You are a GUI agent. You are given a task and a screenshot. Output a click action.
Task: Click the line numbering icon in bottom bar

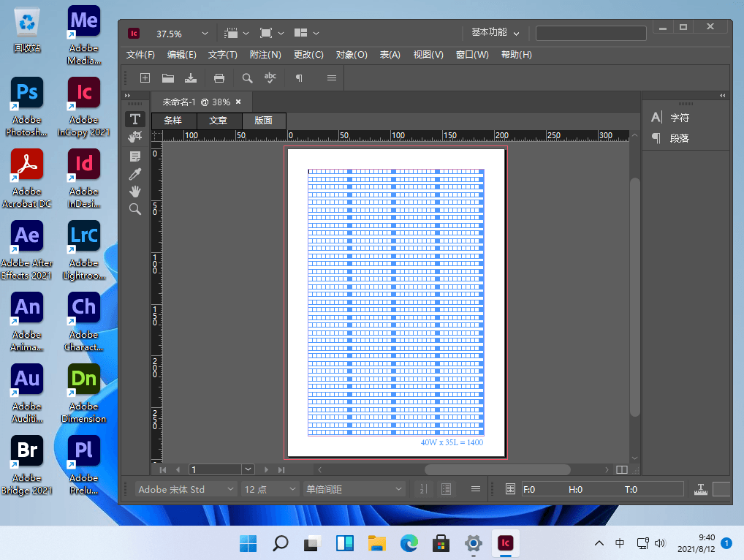coord(424,489)
